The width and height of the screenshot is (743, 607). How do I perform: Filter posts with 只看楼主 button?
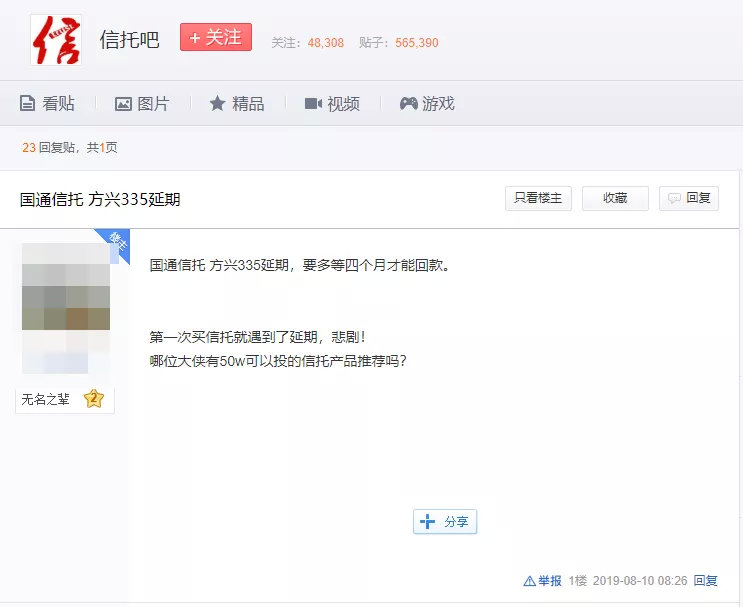coord(538,198)
